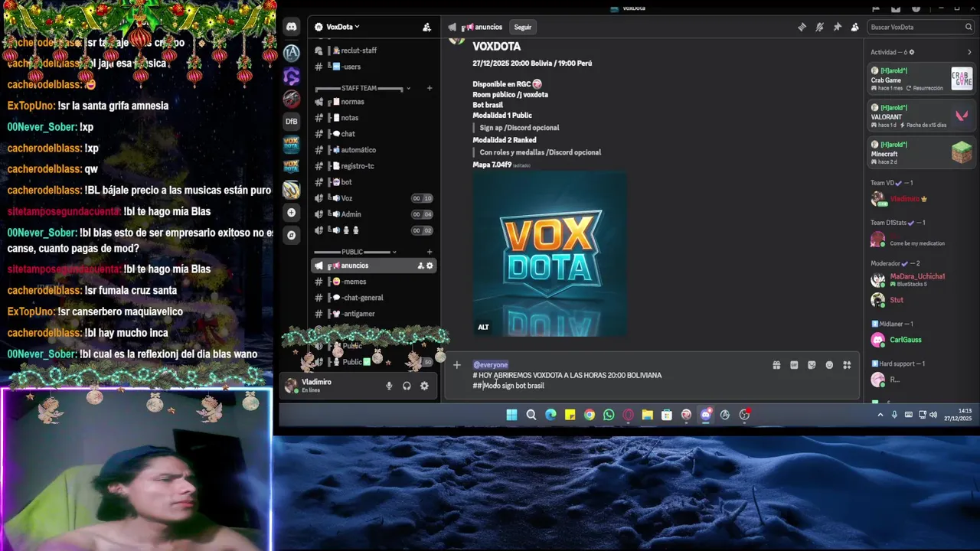Add channel to PUBLIC category

[x=429, y=252]
